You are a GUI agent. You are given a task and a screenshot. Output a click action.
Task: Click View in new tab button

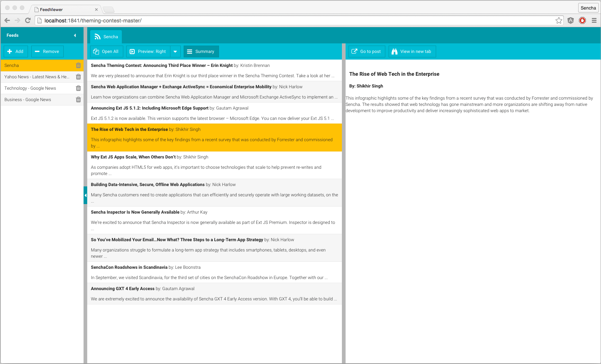[x=412, y=51]
